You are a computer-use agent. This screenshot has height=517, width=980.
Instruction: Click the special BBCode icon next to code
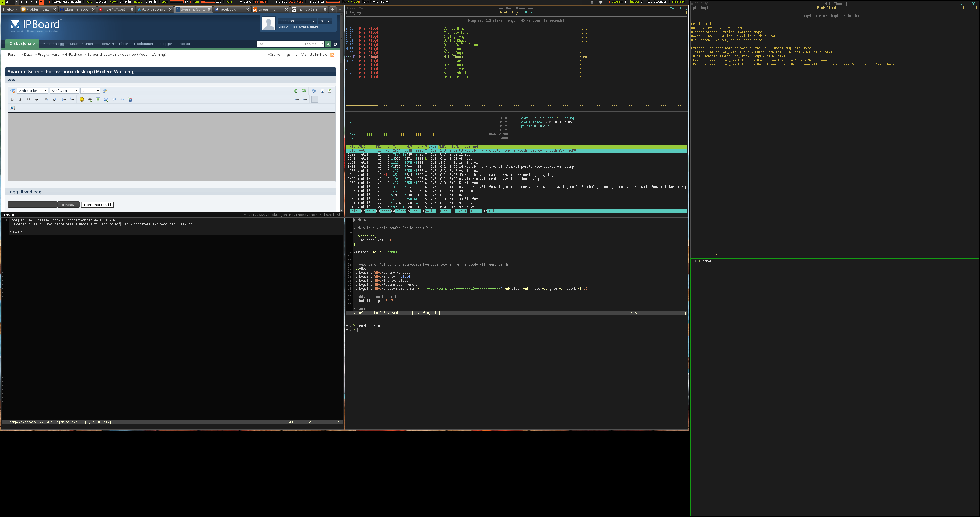pos(131,99)
